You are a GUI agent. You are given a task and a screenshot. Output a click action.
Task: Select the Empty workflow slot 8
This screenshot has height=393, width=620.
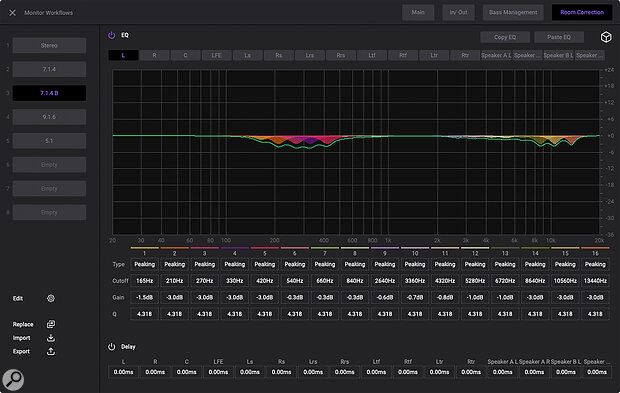pyautogui.click(x=49, y=212)
